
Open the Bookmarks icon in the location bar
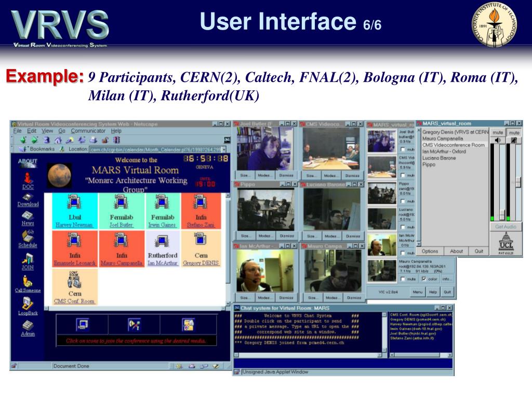pyautogui.click(x=23, y=149)
